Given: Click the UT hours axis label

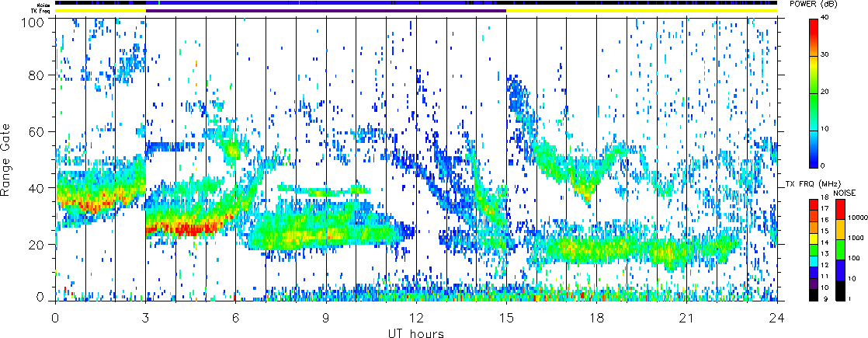Looking at the screenshot, I should coord(415,333).
